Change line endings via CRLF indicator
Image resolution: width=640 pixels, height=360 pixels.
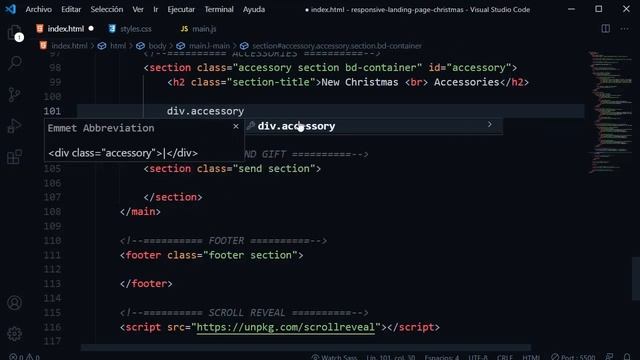504,357
